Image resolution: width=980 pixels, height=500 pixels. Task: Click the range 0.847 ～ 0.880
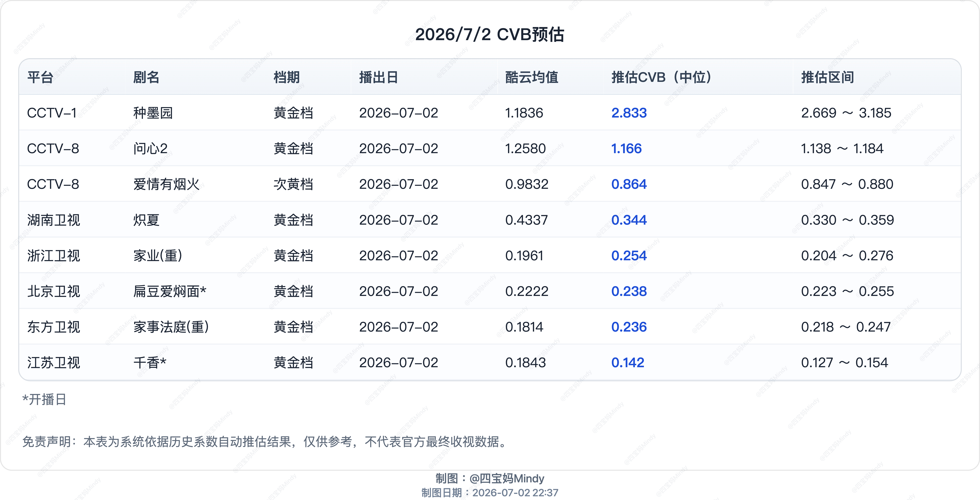click(847, 184)
